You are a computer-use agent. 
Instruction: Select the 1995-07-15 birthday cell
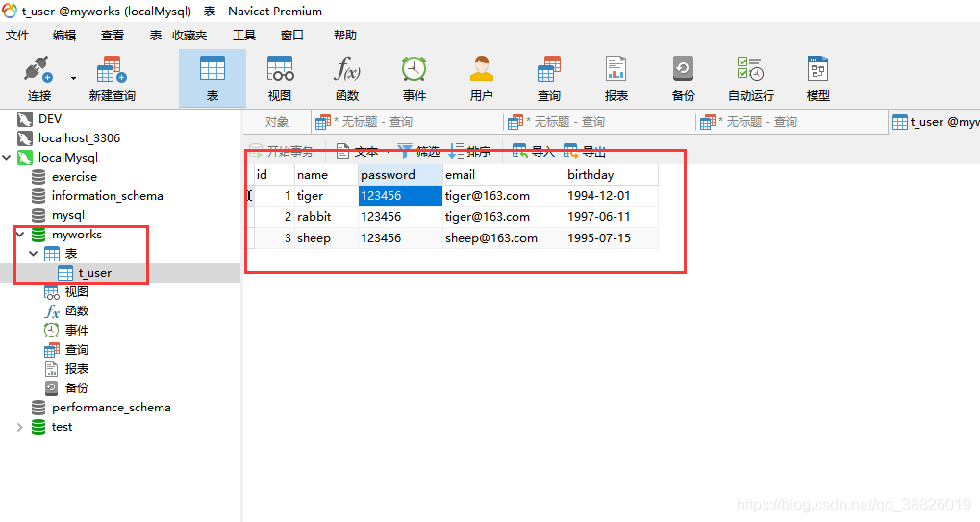[612, 238]
